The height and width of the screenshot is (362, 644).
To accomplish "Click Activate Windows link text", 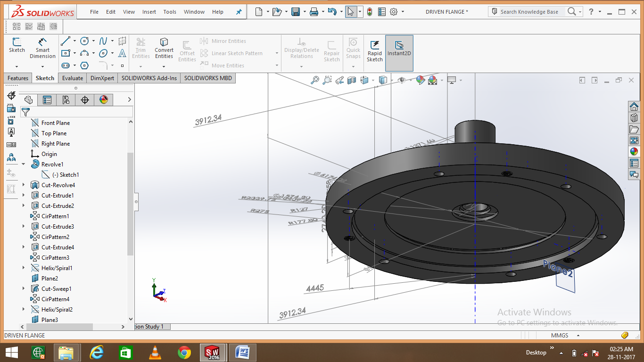I will (x=535, y=312).
